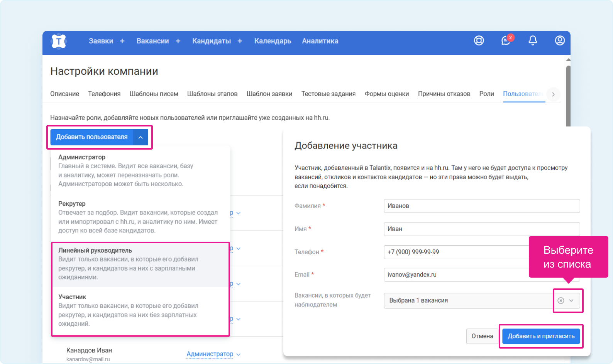This screenshot has height=364, width=613.
Task: Open chat messages with notification badge
Action: pyautogui.click(x=506, y=40)
